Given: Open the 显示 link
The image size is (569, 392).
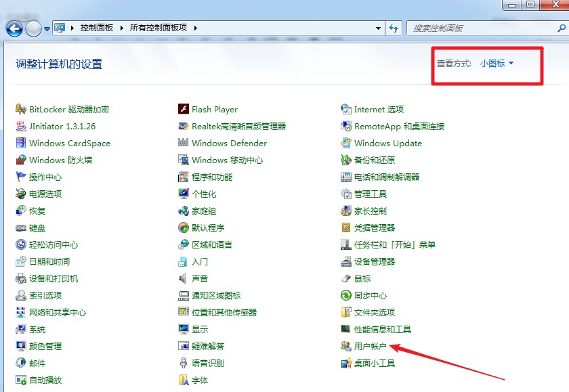Looking at the screenshot, I should click(200, 329).
